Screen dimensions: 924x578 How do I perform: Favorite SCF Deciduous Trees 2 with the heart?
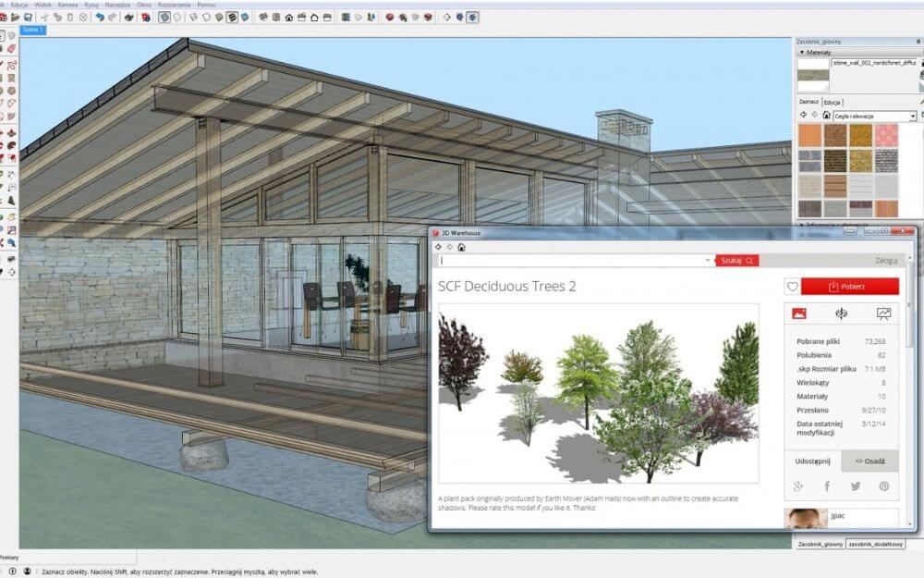coord(793,286)
